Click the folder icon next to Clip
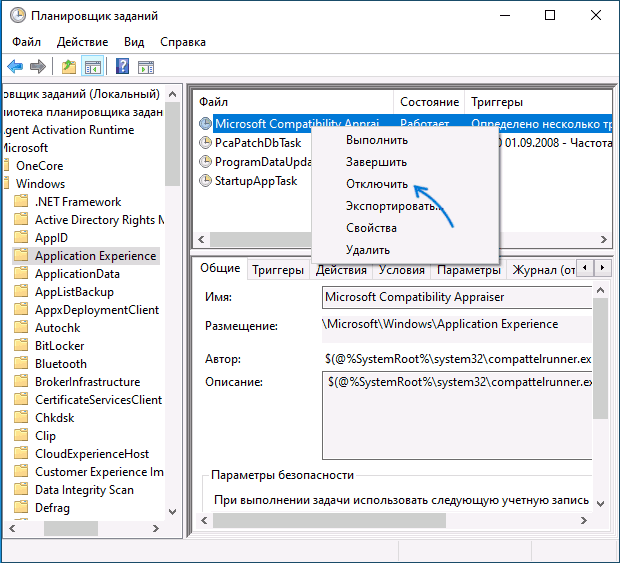This screenshot has width=620, height=563. point(21,435)
